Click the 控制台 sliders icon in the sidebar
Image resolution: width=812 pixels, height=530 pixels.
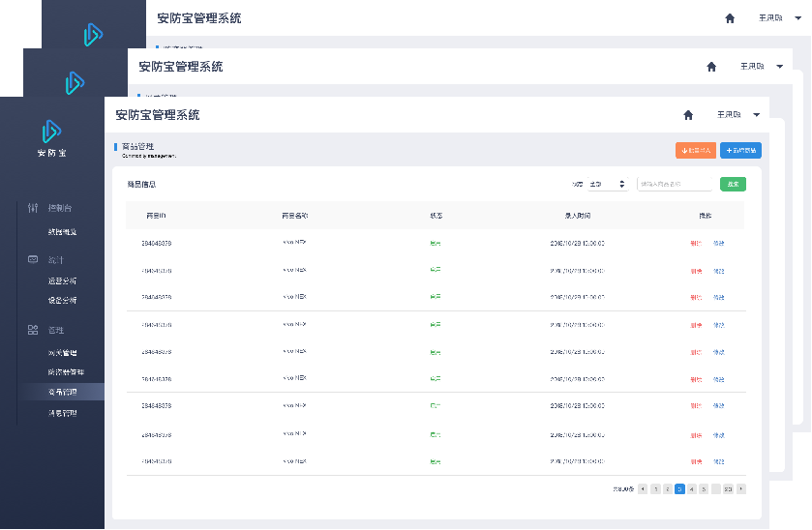coord(33,208)
